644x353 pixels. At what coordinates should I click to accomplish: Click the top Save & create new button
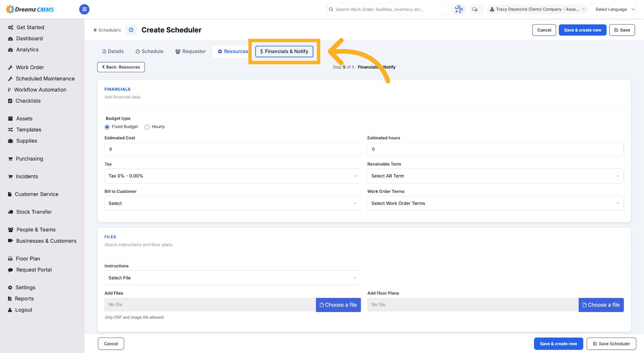583,30
